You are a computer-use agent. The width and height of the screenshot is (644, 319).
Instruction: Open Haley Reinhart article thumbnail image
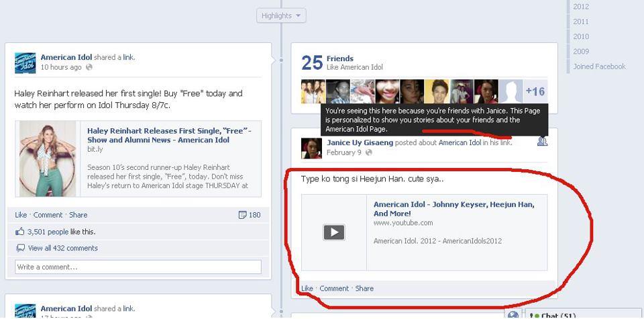tap(48, 158)
